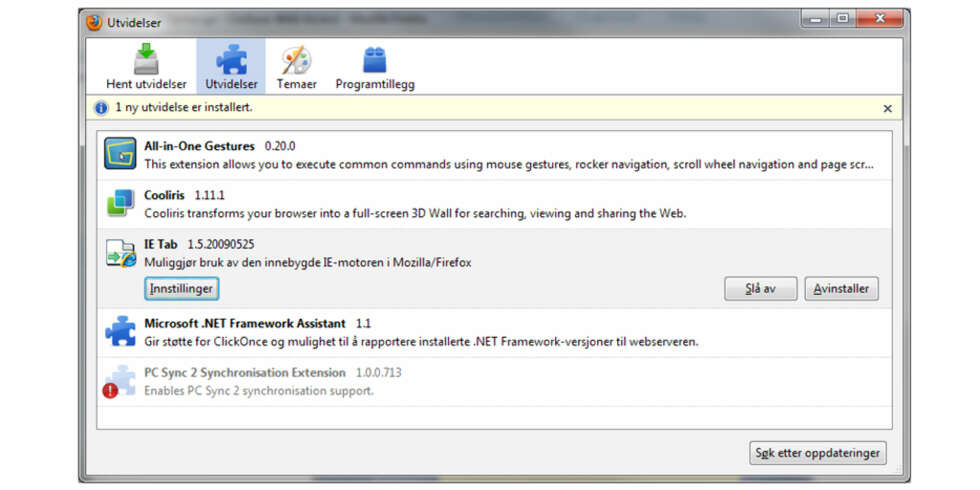Image resolution: width=980 pixels, height=490 pixels.
Task: Open Innstillinger for IE Tab
Action: click(x=182, y=289)
